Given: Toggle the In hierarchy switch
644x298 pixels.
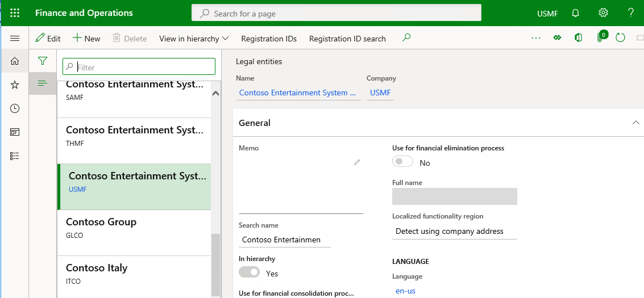Looking at the screenshot, I should [x=250, y=273].
